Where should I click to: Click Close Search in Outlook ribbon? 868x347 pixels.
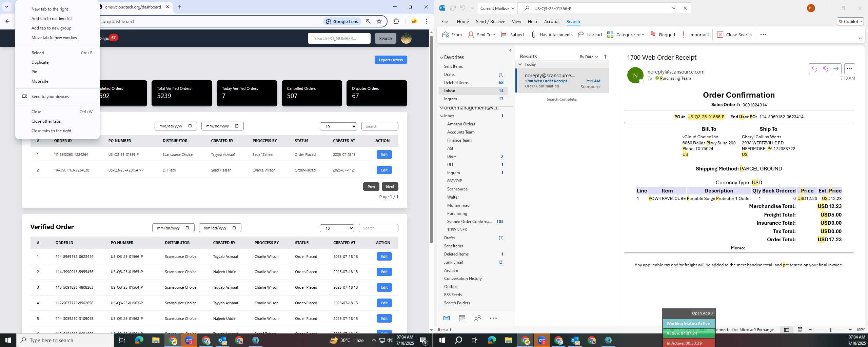(x=734, y=35)
